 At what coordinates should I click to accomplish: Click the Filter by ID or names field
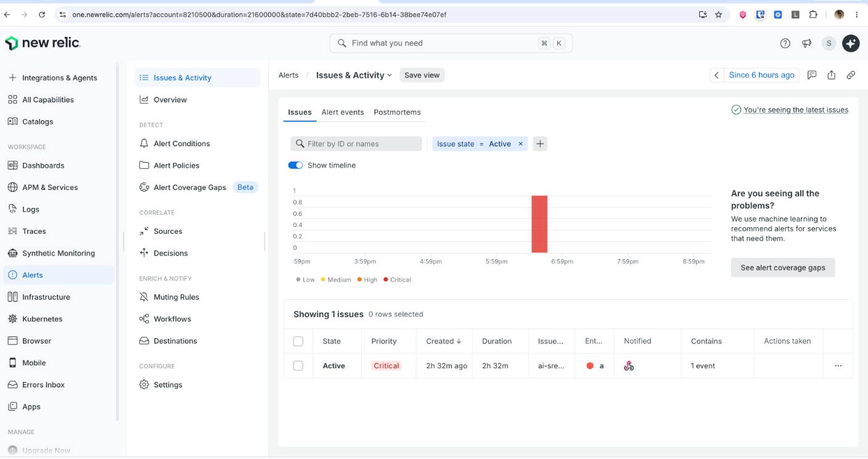click(x=356, y=144)
